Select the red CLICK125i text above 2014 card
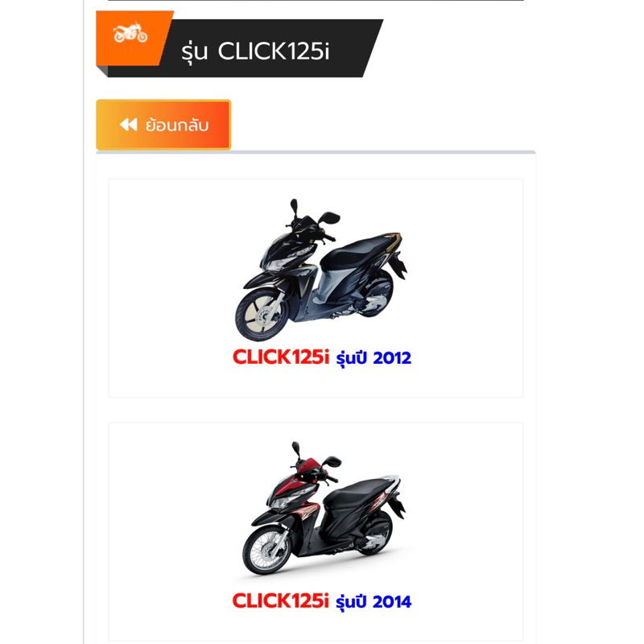Image resolution: width=644 pixels, height=644 pixels. (281, 357)
